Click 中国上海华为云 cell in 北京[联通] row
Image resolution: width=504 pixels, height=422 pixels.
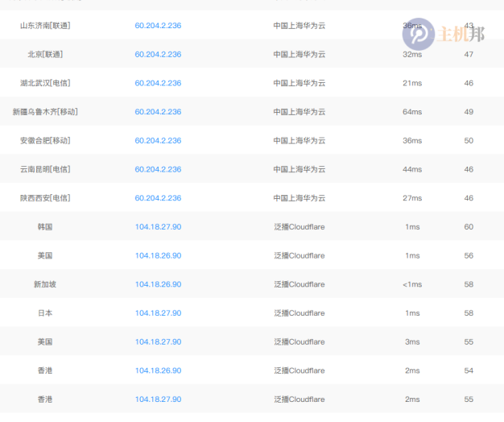point(300,54)
